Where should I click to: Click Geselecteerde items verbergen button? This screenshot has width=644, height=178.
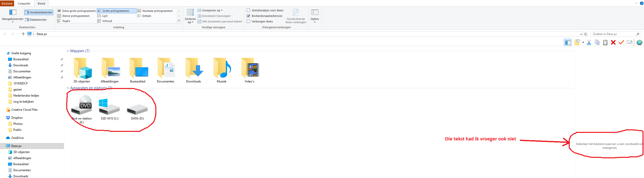296,16
